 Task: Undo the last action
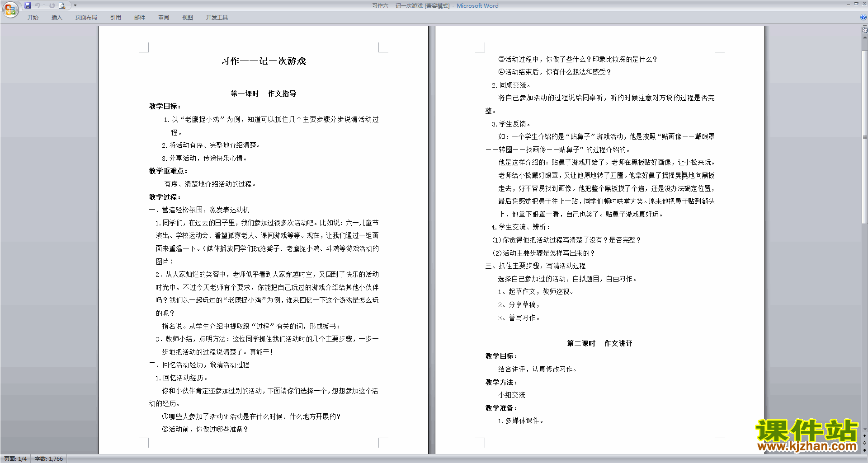(38, 5)
